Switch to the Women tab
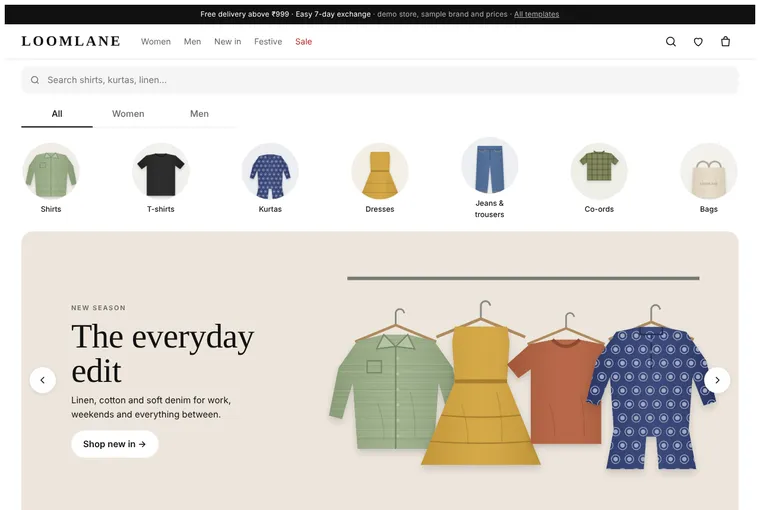Image resolution: width=760 pixels, height=510 pixels. [x=128, y=114]
